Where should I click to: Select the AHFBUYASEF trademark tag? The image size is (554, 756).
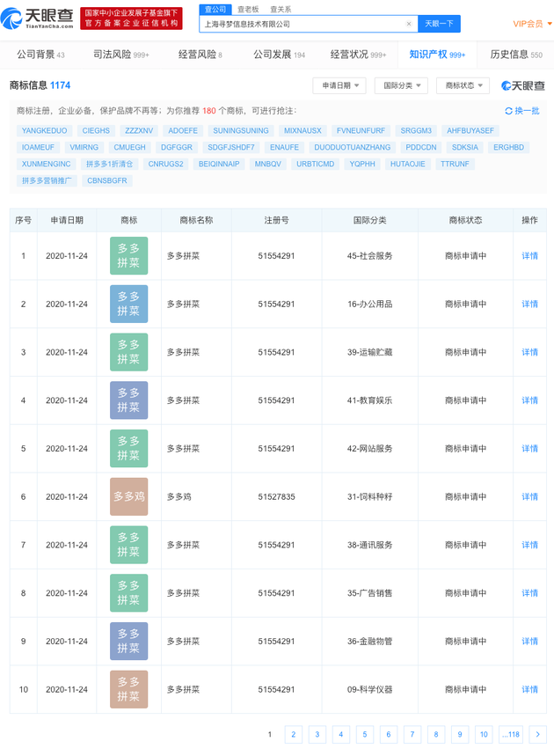tap(470, 130)
